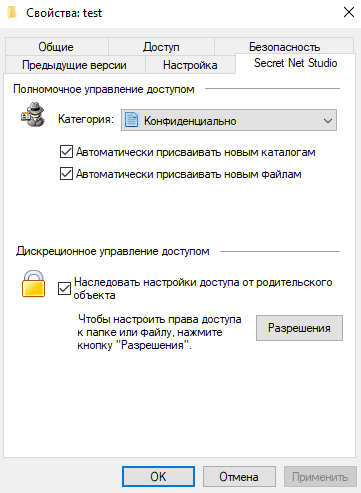Toggle auto-assign to new catalogs checkbox
The image size is (361, 493).
[66, 152]
